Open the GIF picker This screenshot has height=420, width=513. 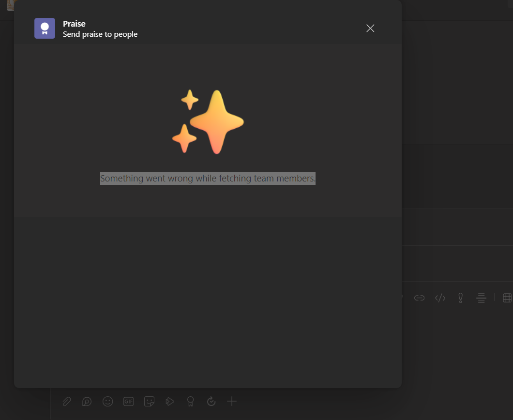[x=128, y=401]
